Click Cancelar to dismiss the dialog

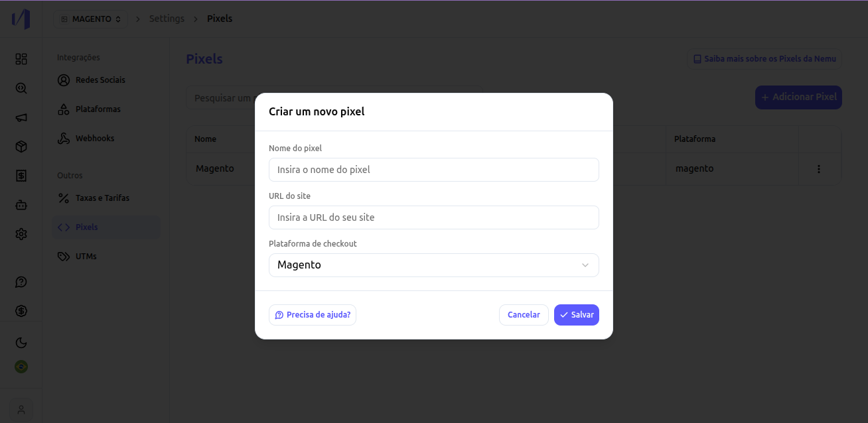point(524,315)
